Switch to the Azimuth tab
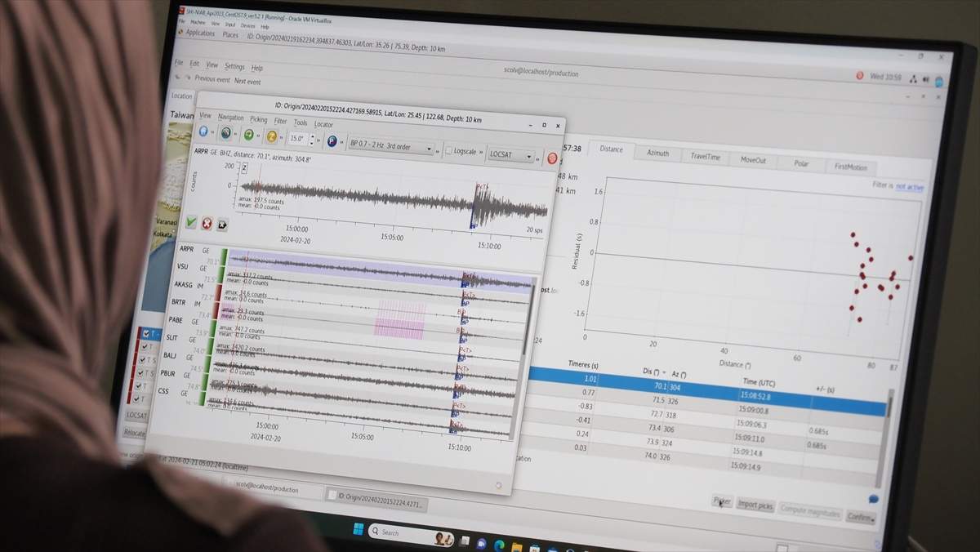Viewport: 980px width, 552px height. (x=657, y=153)
